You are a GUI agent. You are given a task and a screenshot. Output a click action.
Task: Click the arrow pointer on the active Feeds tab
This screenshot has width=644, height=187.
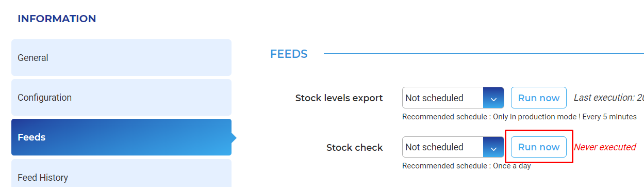(x=234, y=138)
